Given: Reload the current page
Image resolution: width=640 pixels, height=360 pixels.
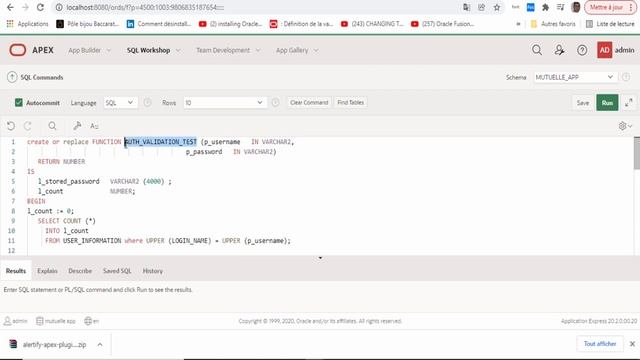Looking at the screenshot, I should [40, 7].
